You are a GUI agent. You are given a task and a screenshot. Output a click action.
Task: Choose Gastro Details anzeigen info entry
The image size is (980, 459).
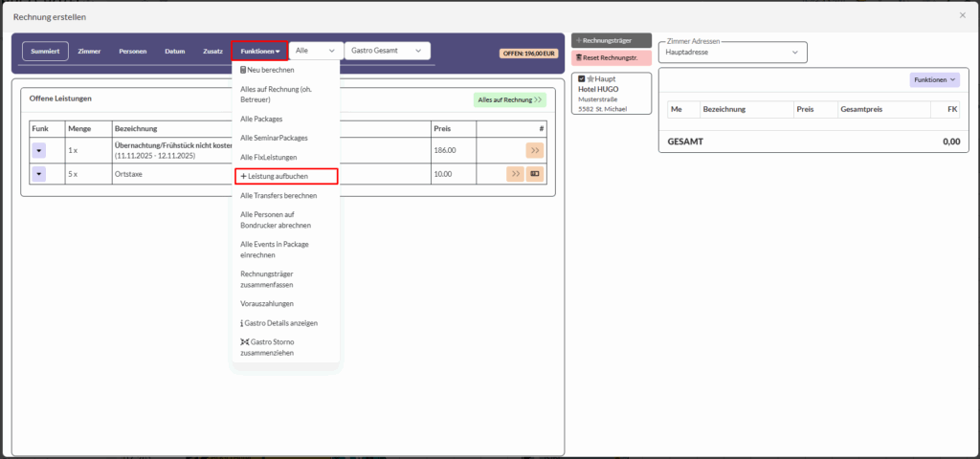[x=278, y=323]
